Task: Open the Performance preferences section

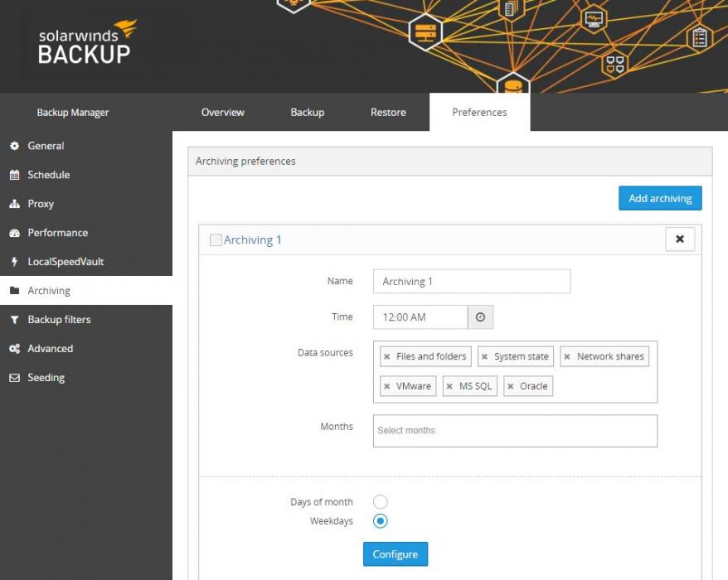Action: click(x=86, y=233)
